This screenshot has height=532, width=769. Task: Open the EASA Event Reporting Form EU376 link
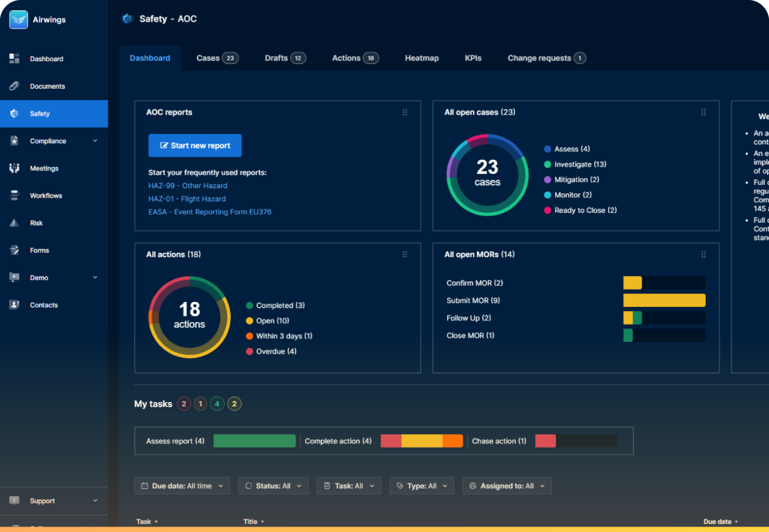click(x=210, y=212)
